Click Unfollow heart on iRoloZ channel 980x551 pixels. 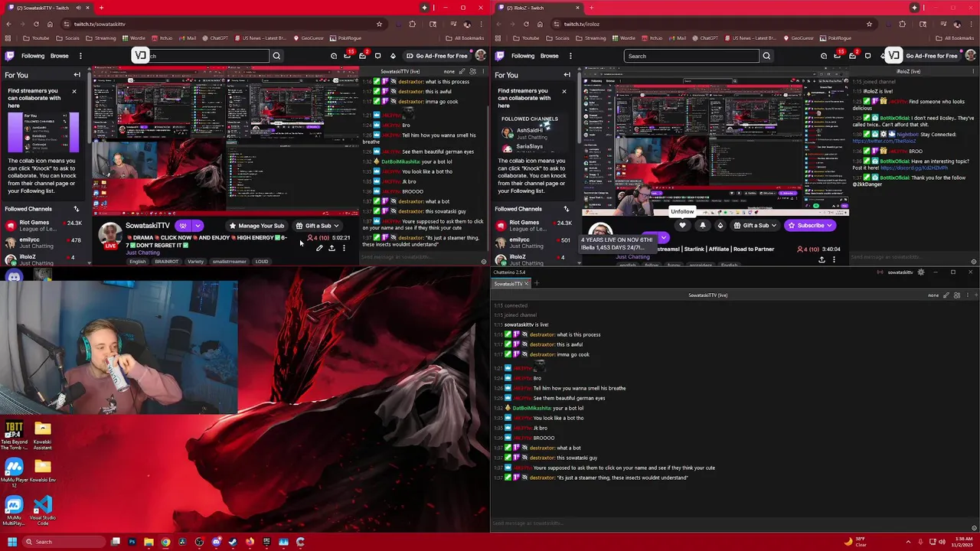click(x=682, y=226)
